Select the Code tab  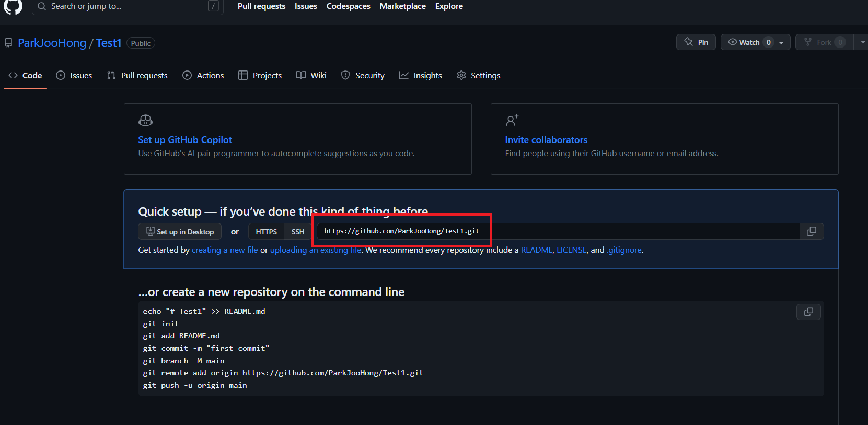click(x=25, y=76)
